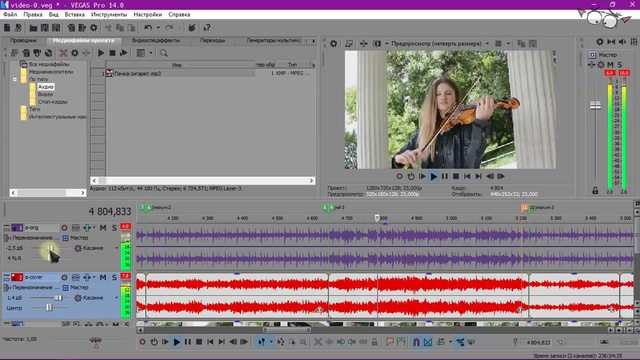This screenshot has width=640, height=360.
Task: Select Все медиафайлы in media tree
Action: coord(49,64)
